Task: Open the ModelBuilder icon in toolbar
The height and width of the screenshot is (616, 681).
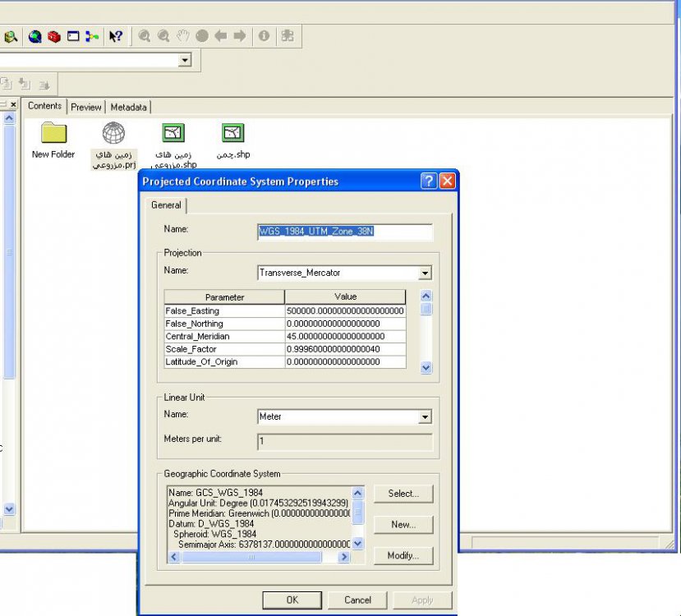Action: tap(92, 36)
